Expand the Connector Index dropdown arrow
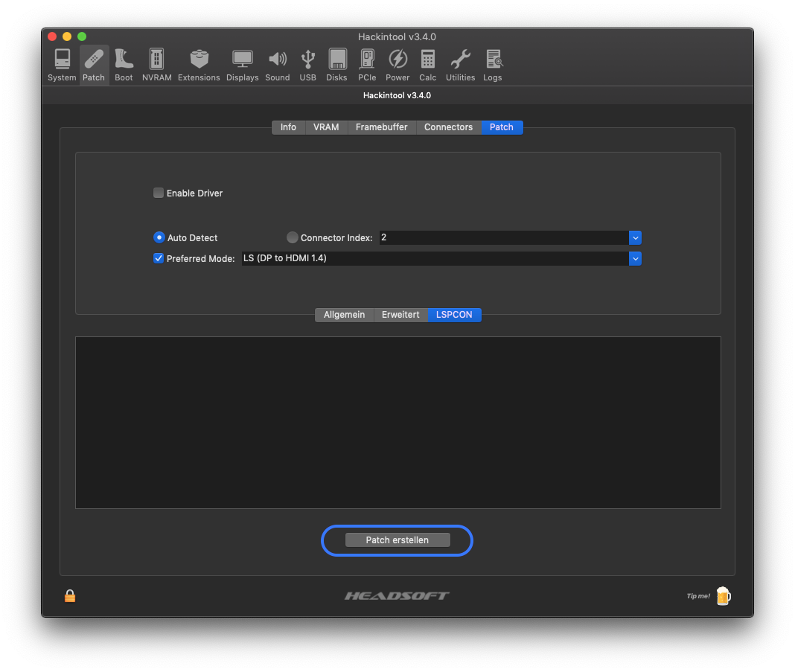This screenshot has height=672, width=795. 635,237
